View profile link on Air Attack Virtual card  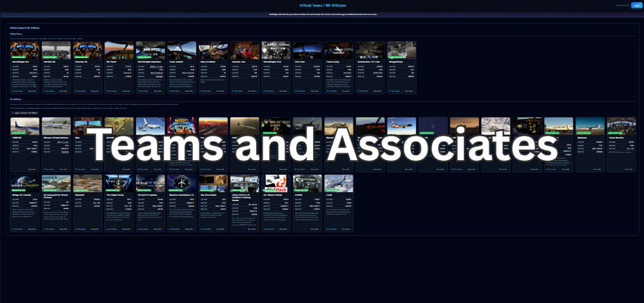pyautogui.click(x=283, y=229)
